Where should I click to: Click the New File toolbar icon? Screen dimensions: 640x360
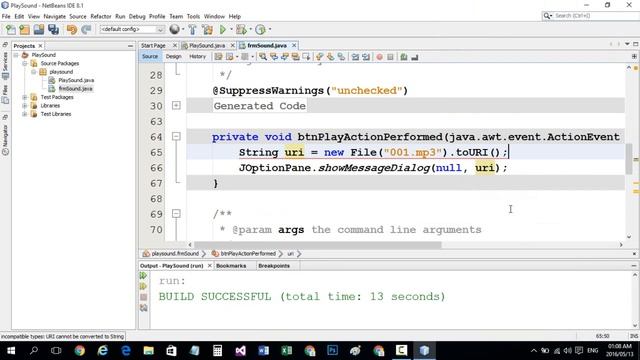[x=11, y=29]
